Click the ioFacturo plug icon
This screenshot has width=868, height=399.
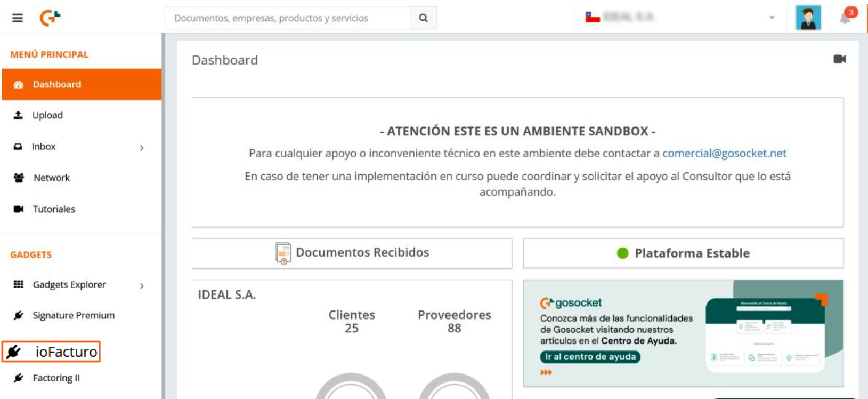point(14,352)
